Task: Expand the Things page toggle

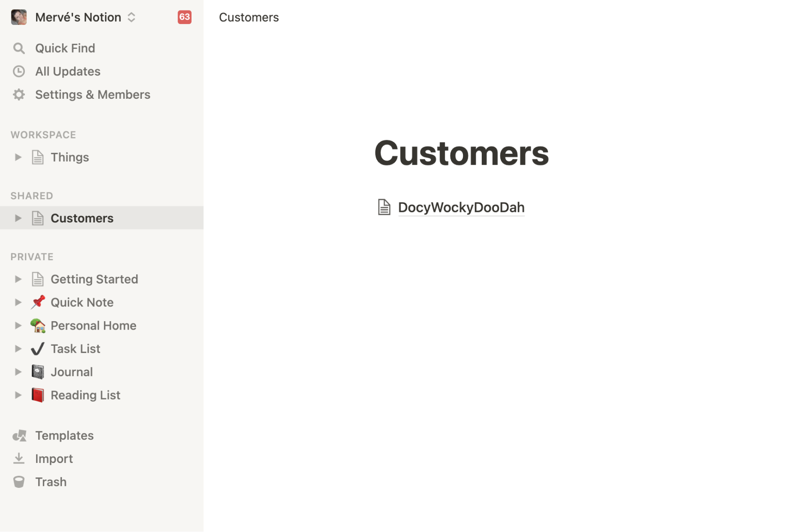Action: coord(18,157)
